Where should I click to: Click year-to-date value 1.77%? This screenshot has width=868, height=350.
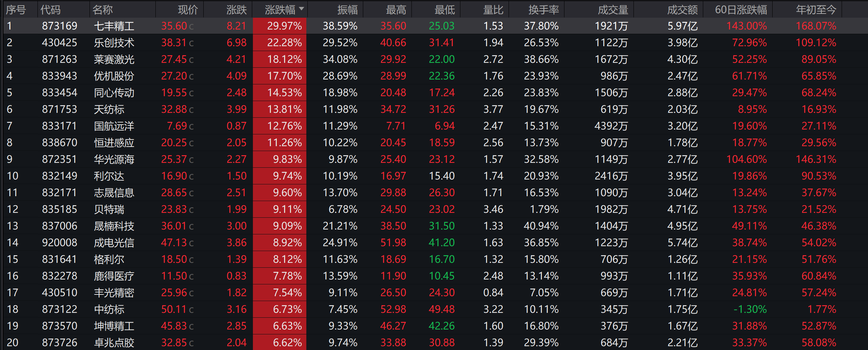point(822,309)
